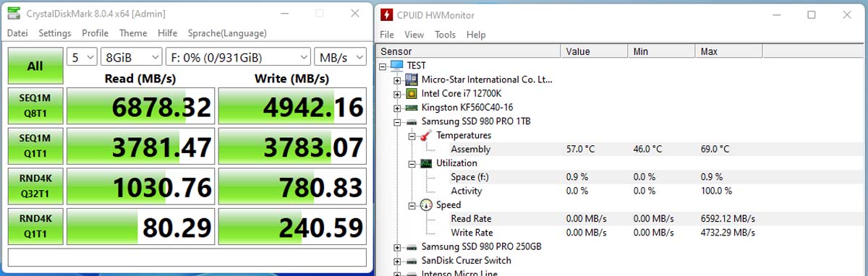Click the Utilization graph icon
This screenshot has height=276, width=868.
point(425,163)
